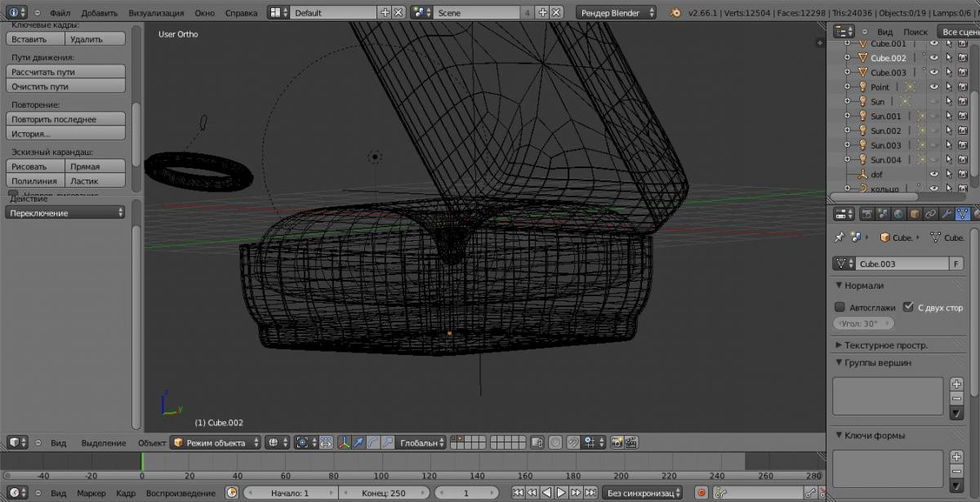Switch to the World properties tab
This screenshot has width=980, height=502.
(898, 214)
